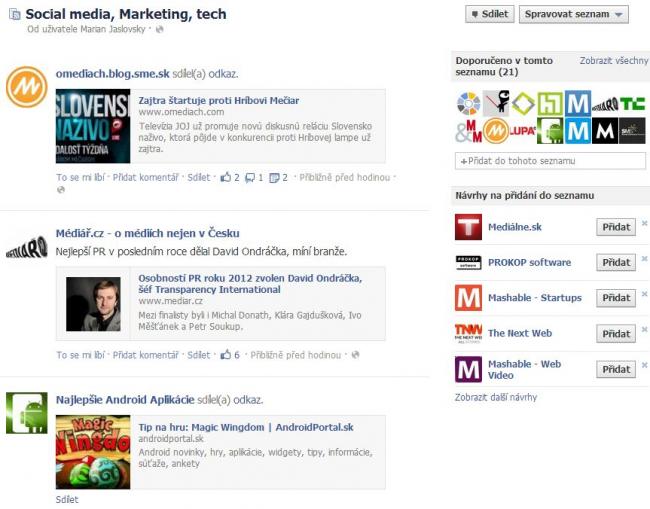Dismiss the Mediálne.sk suggestion
Viewport: 650px width, 509px height.
point(644,223)
